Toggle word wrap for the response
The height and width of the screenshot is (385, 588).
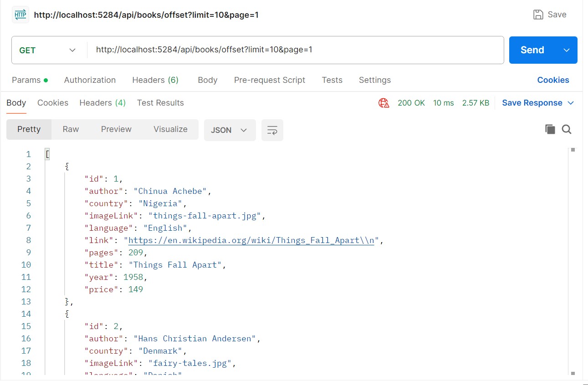click(x=272, y=130)
